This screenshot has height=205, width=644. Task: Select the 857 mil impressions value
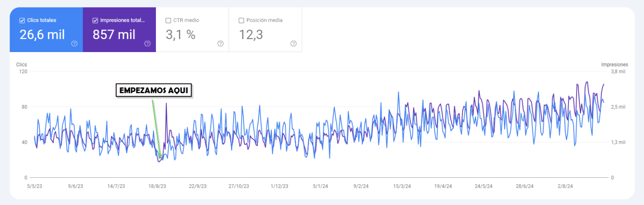click(x=114, y=35)
